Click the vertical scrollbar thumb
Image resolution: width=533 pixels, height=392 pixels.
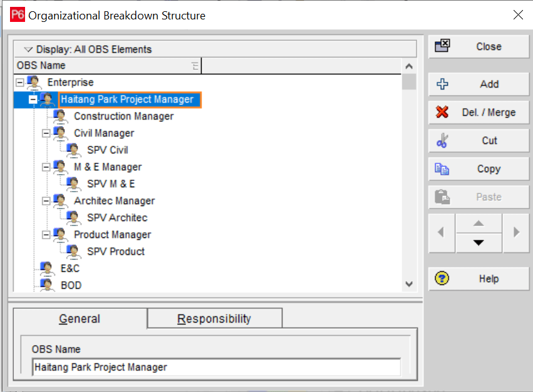click(409, 81)
